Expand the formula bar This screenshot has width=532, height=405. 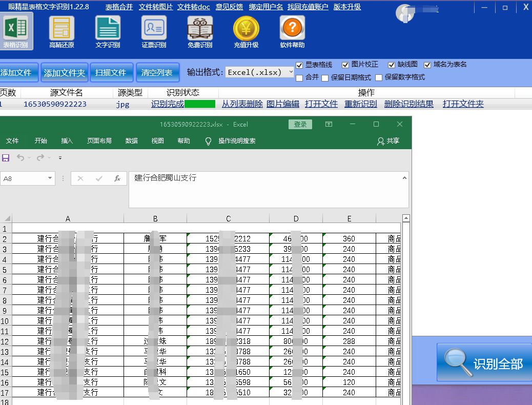pos(404,178)
